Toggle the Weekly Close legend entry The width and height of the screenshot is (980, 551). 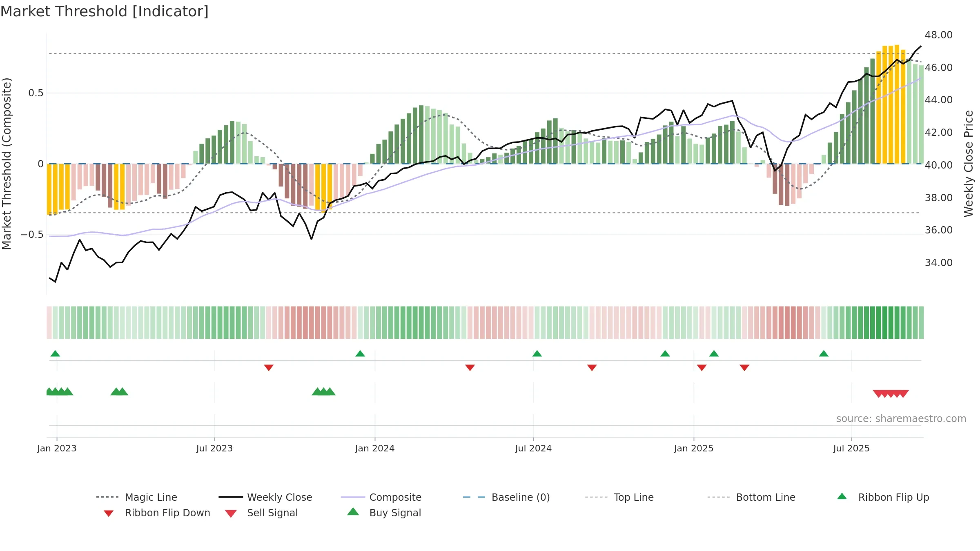265,497
